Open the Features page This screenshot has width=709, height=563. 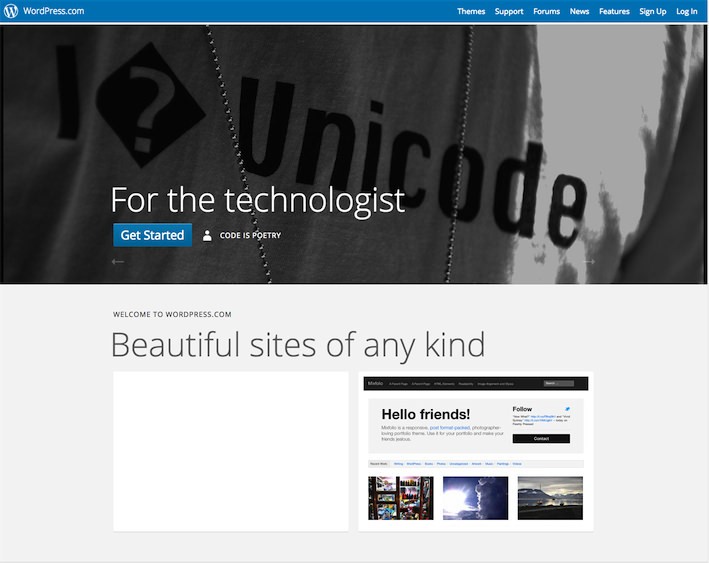pyautogui.click(x=614, y=11)
